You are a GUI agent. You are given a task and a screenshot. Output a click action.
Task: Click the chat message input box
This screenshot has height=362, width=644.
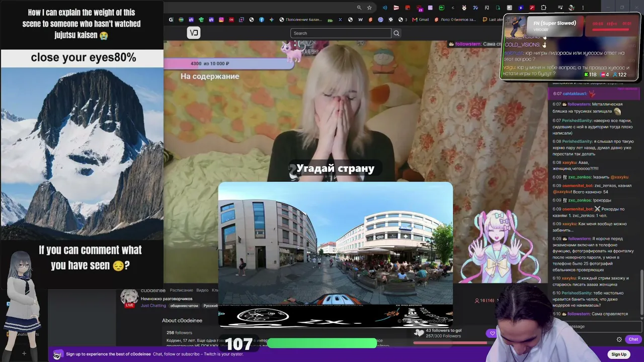coord(598,326)
